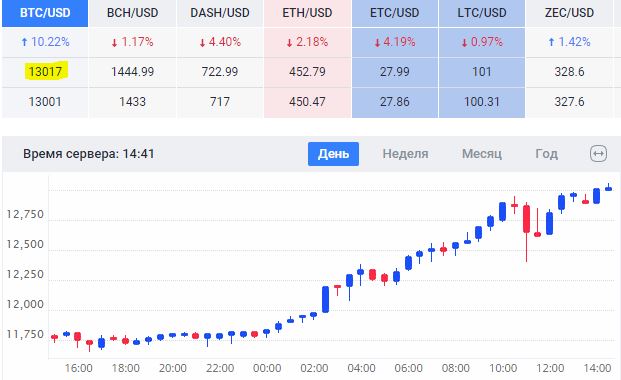The height and width of the screenshot is (380, 621).
Task: Click BTC/USD up arrow 10.22% change
Action: [x=45, y=42]
